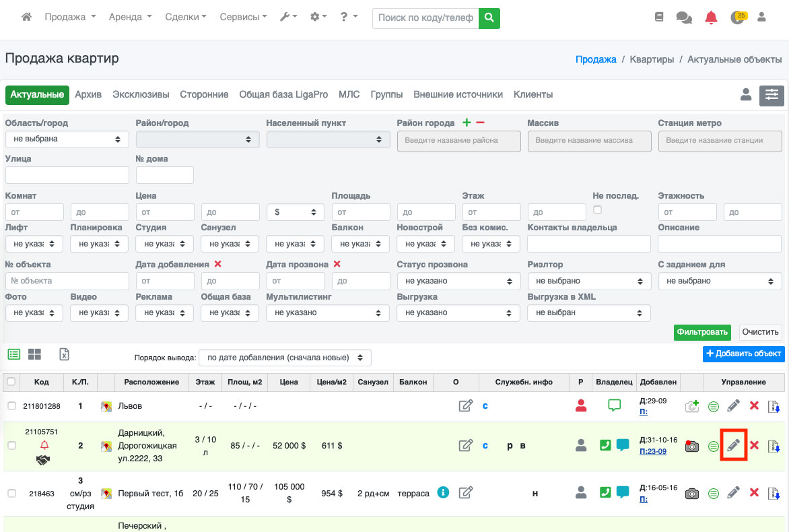The width and height of the screenshot is (789, 532).
Task: Check the select-all checkbox in table header
Action: tap(11, 382)
